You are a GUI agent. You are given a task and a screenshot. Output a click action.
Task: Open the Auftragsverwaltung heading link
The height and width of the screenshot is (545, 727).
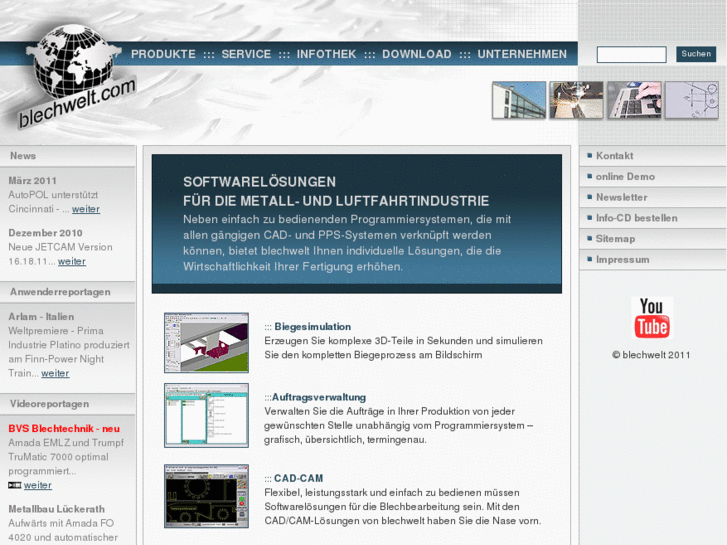319,398
